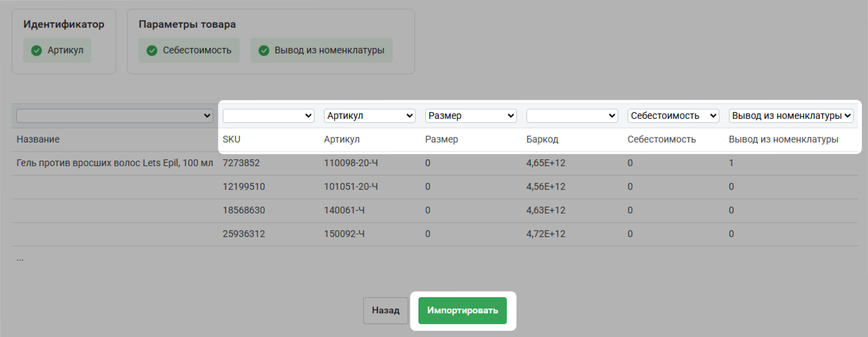Click article cell 101051-20-Ч
868x337 pixels.
pos(351,187)
